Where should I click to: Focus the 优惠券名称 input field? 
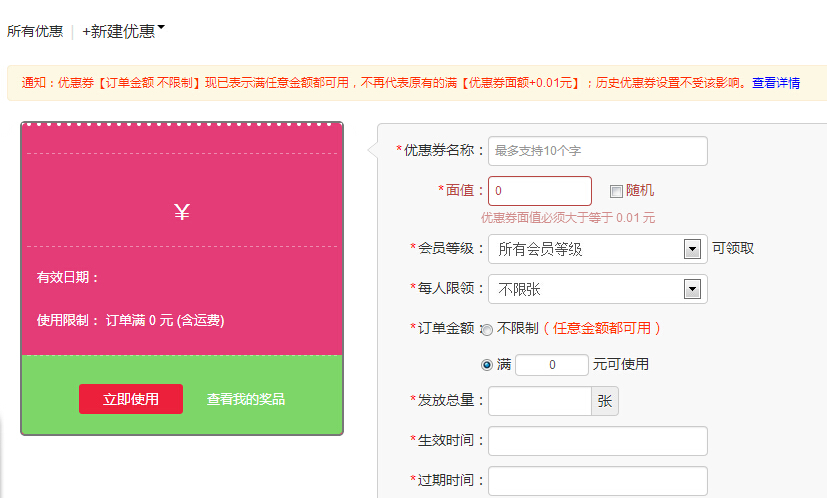coord(598,151)
